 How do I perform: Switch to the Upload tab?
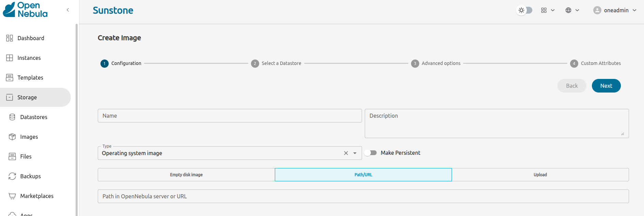(540, 175)
